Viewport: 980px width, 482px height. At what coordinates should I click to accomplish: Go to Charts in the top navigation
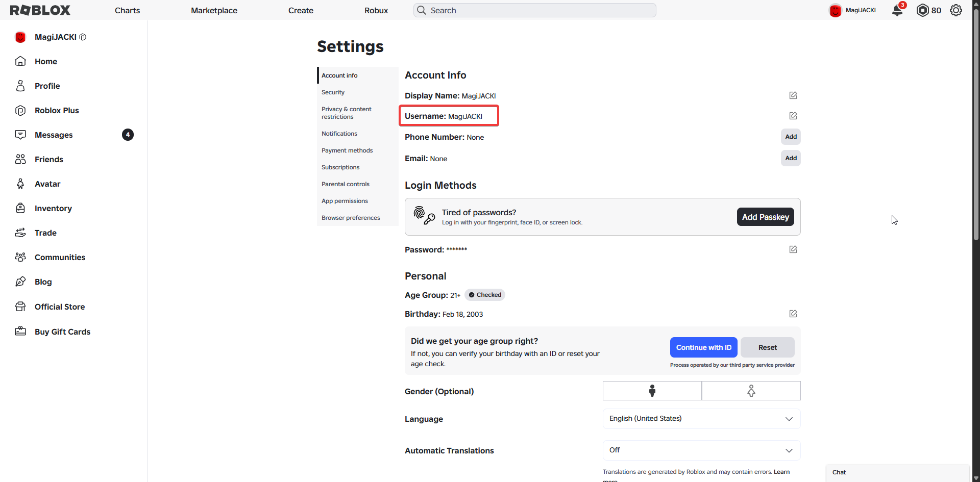pyautogui.click(x=127, y=10)
